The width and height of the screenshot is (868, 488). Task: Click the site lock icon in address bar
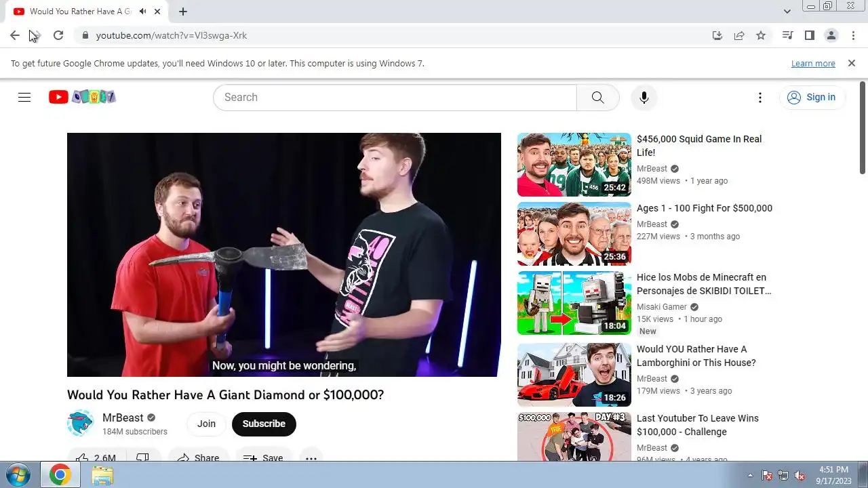[85, 35]
